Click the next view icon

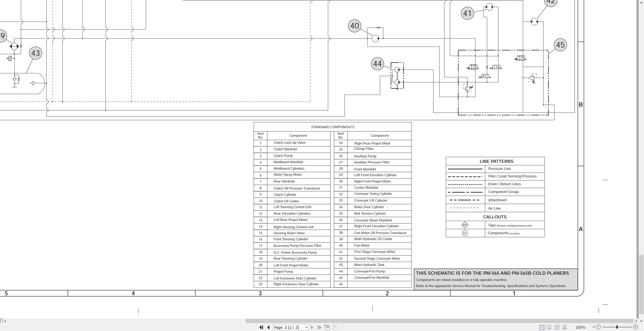(335, 327)
